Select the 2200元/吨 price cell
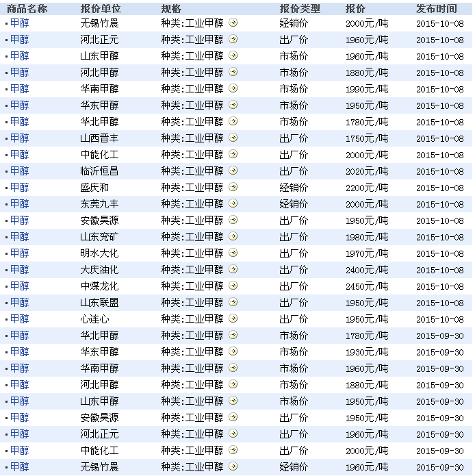475x476 pixels. pos(367,188)
